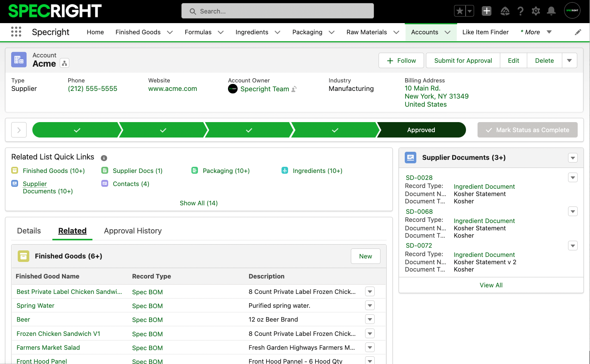Switch to the Approval History tab
Viewport: 590px width, 364px height.
(132, 231)
